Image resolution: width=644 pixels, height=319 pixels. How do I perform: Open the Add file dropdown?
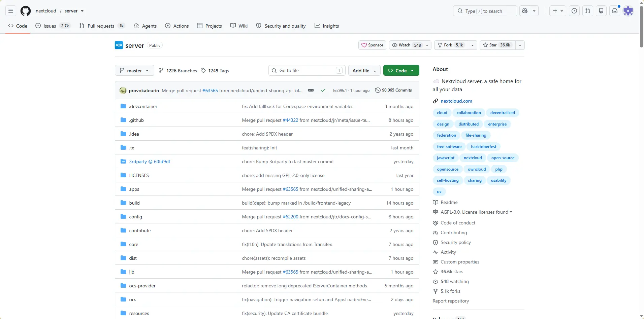tap(364, 71)
